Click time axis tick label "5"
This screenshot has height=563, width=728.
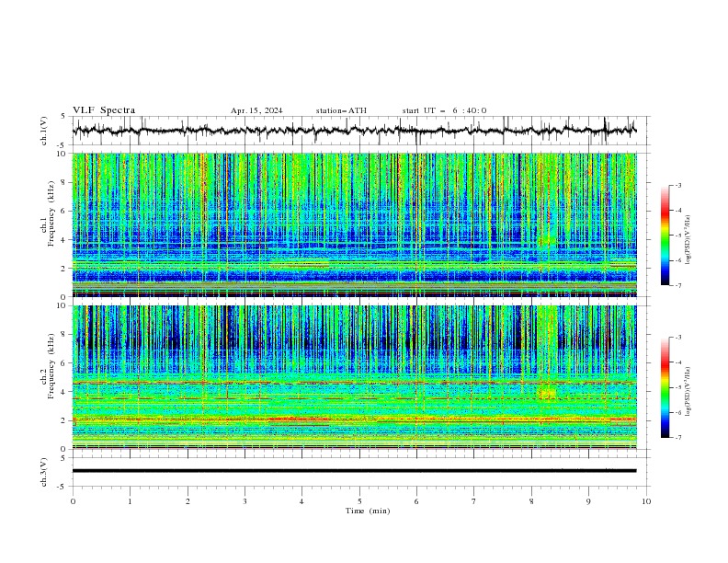(x=359, y=501)
